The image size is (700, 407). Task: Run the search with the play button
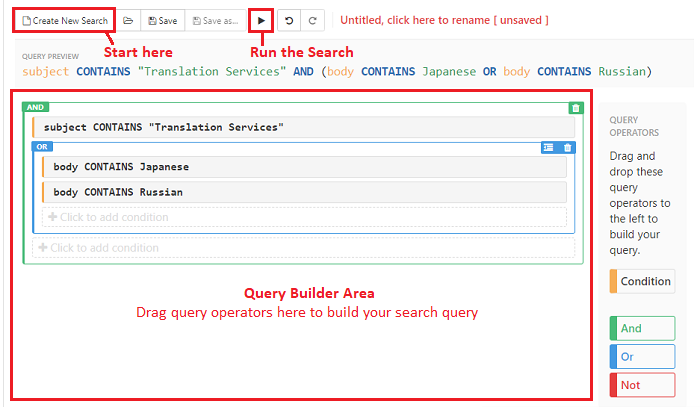click(x=261, y=21)
